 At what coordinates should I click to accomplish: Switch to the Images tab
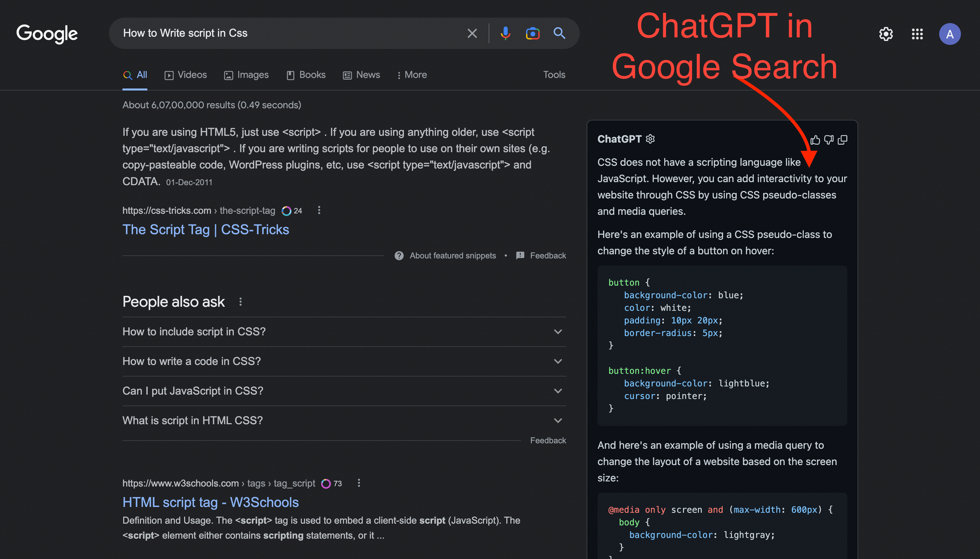click(x=246, y=75)
